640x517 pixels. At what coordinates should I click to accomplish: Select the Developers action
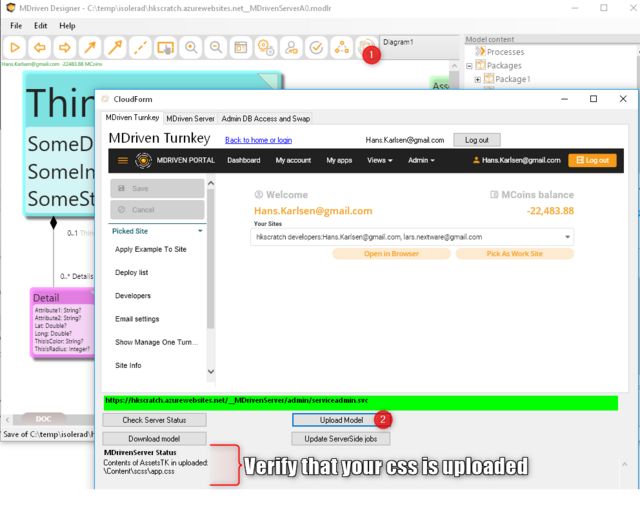133,296
